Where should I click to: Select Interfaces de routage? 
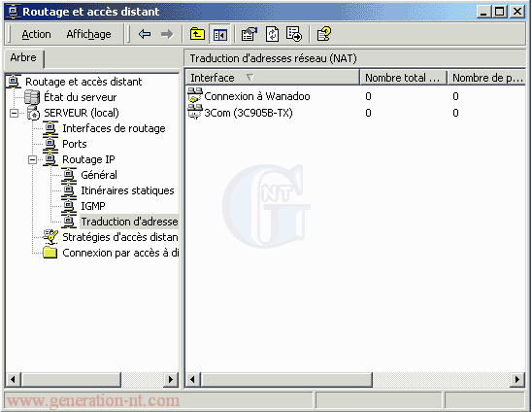pyautogui.click(x=114, y=128)
